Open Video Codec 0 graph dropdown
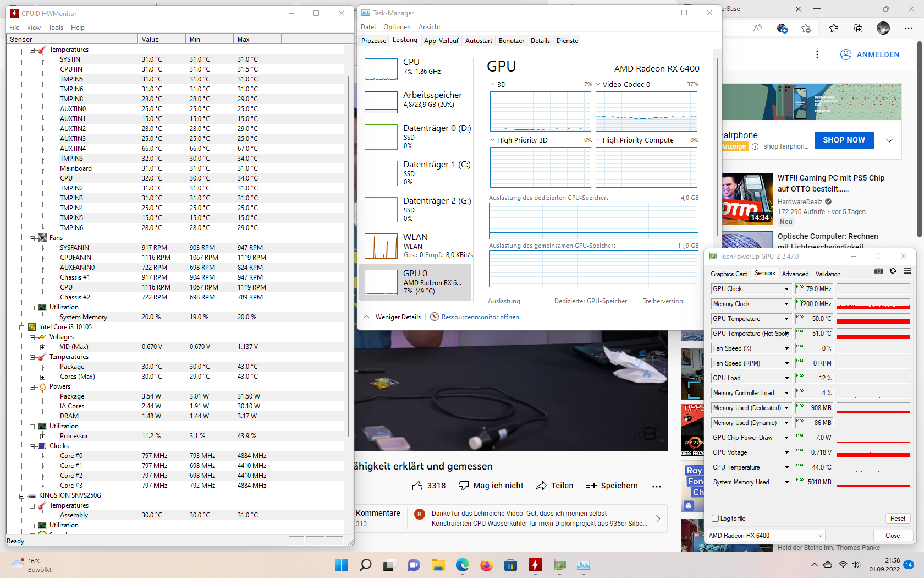The width and height of the screenshot is (924, 578). coord(598,84)
